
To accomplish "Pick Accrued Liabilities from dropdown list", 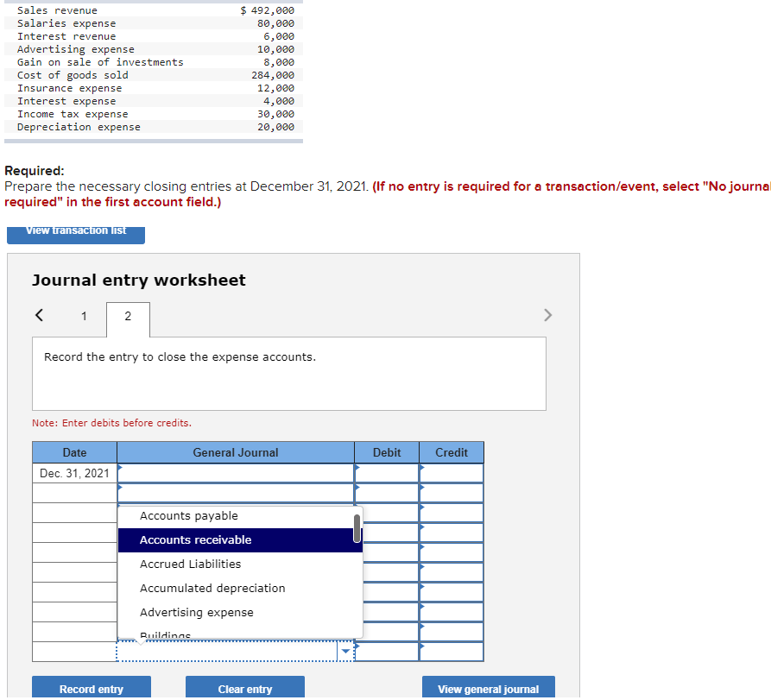I will [x=240, y=564].
